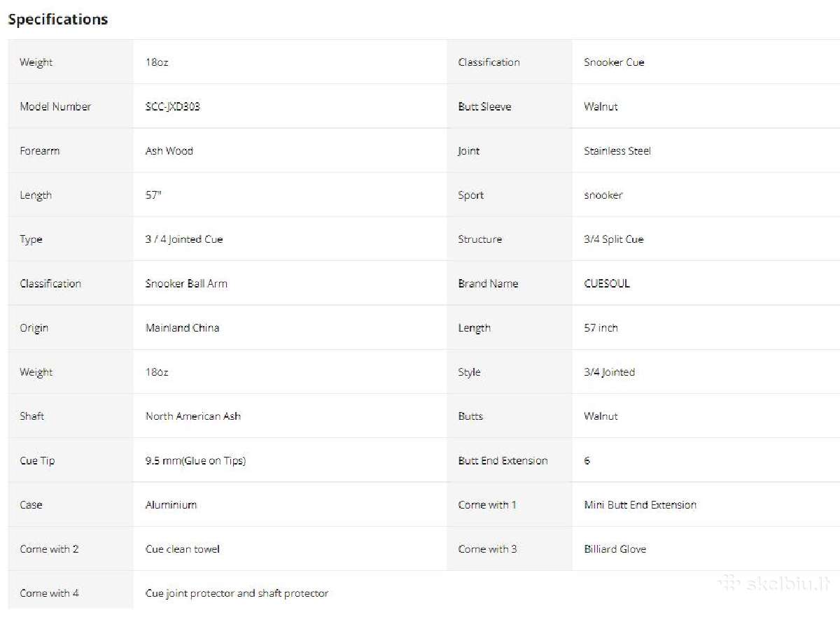Click the 3/4 Split Cue structure value
Image resolution: width=840 pixels, height=617 pixels.
pyautogui.click(x=614, y=239)
